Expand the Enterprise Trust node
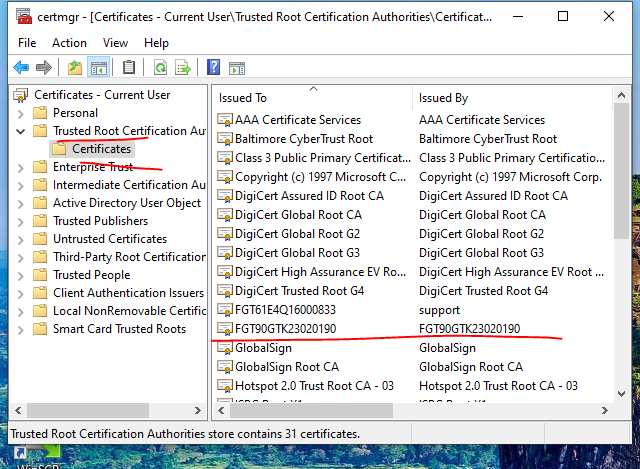The image size is (640, 469). pos(20,168)
